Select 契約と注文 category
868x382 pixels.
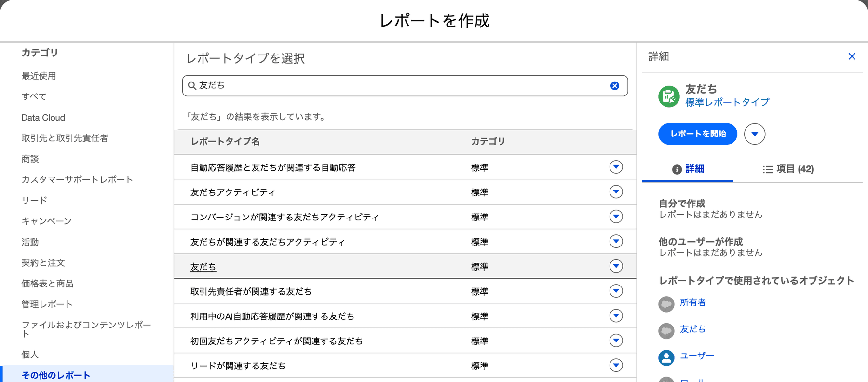click(43, 262)
